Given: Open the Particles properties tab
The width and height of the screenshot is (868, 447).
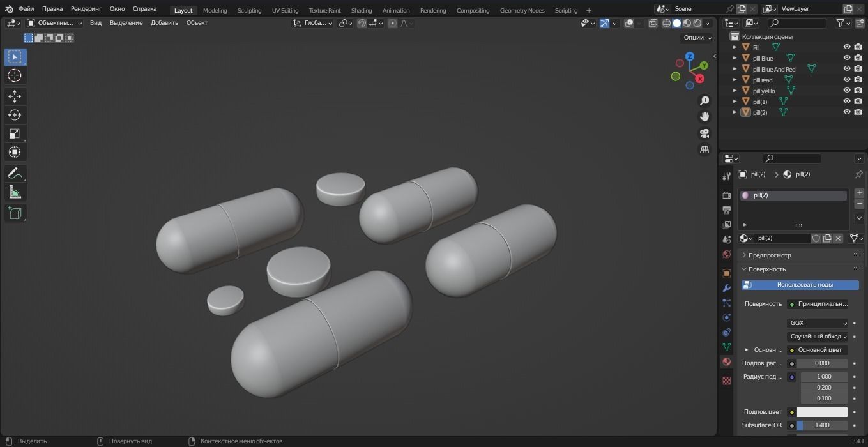Looking at the screenshot, I should [x=726, y=303].
